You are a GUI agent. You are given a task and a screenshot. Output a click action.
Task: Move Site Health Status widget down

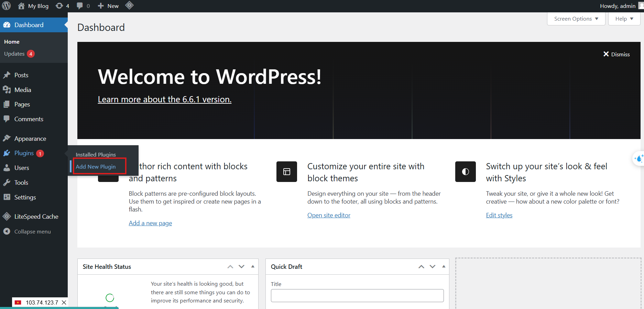tap(242, 267)
